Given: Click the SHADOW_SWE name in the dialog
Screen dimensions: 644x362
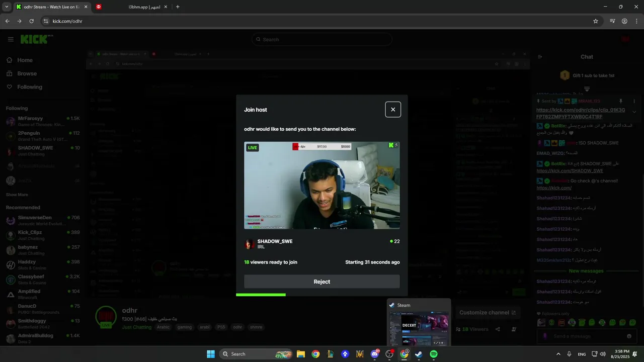Looking at the screenshot, I should 275,241.
